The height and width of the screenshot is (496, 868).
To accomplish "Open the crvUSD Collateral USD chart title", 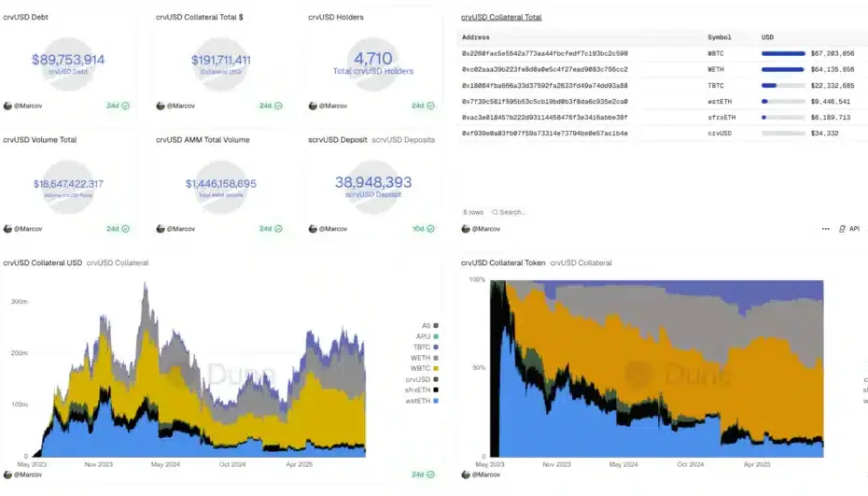I will (x=42, y=263).
